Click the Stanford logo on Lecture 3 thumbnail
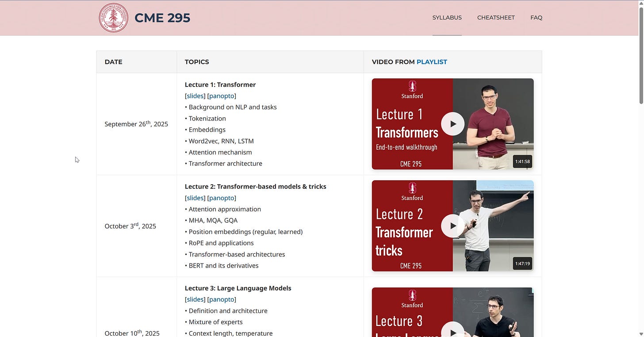 click(x=412, y=298)
